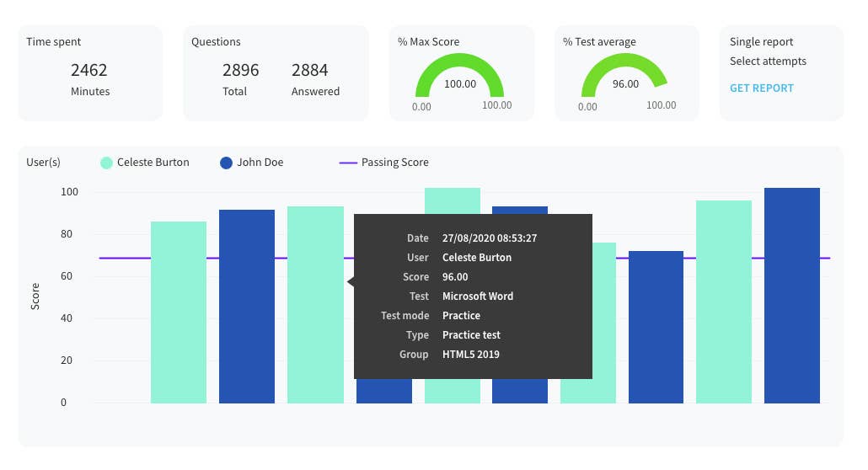Click the % Max Score gauge arc
This screenshot has width=868, height=470.
point(459,67)
